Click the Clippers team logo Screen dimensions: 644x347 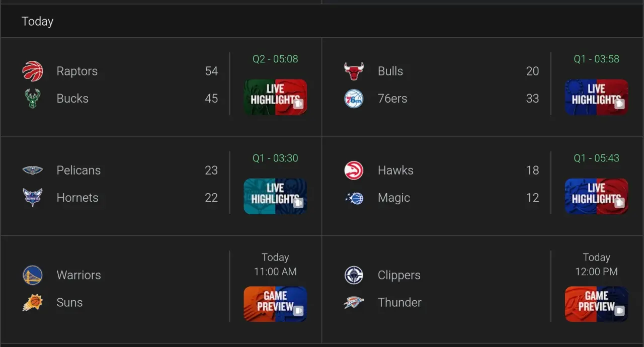pos(354,275)
